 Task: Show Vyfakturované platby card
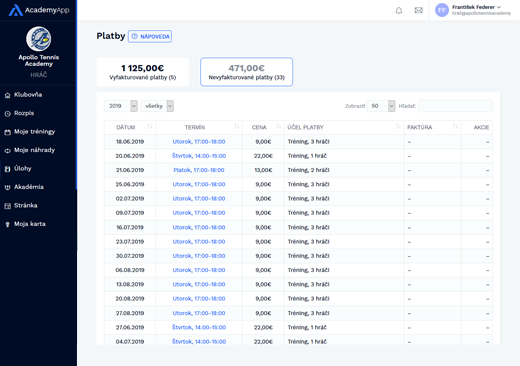click(x=143, y=72)
